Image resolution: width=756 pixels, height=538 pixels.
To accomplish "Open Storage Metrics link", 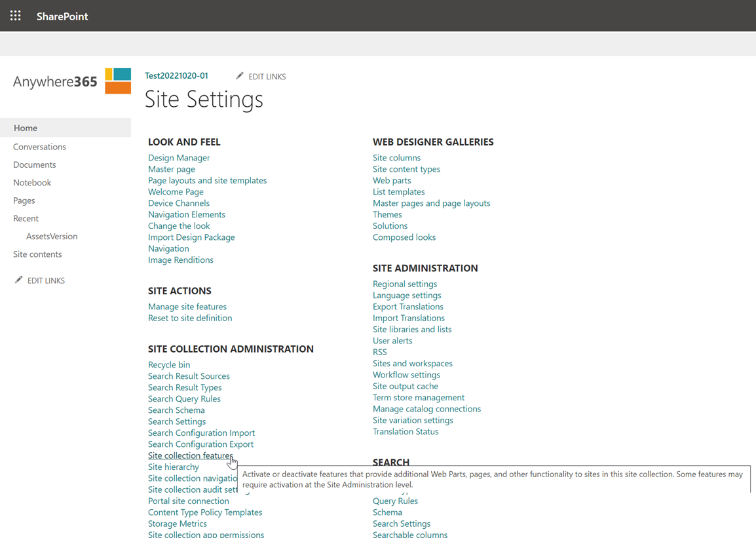I will (178, 524).
